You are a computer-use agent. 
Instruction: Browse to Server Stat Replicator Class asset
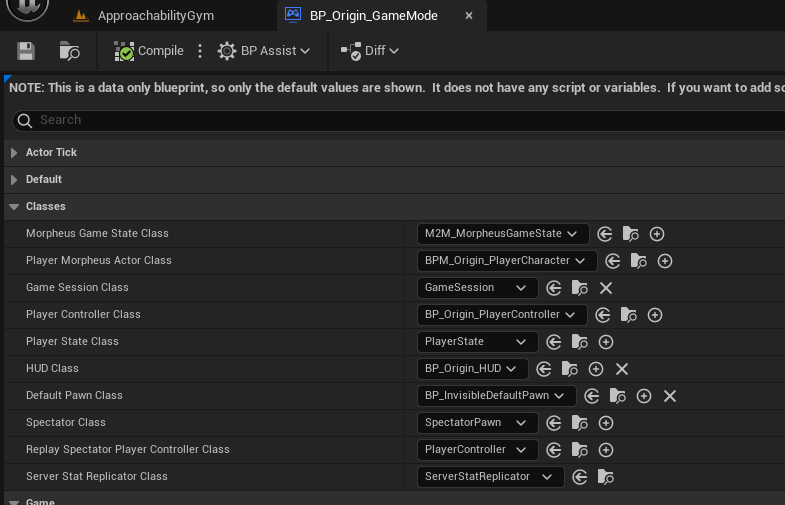tap(606, 477)
